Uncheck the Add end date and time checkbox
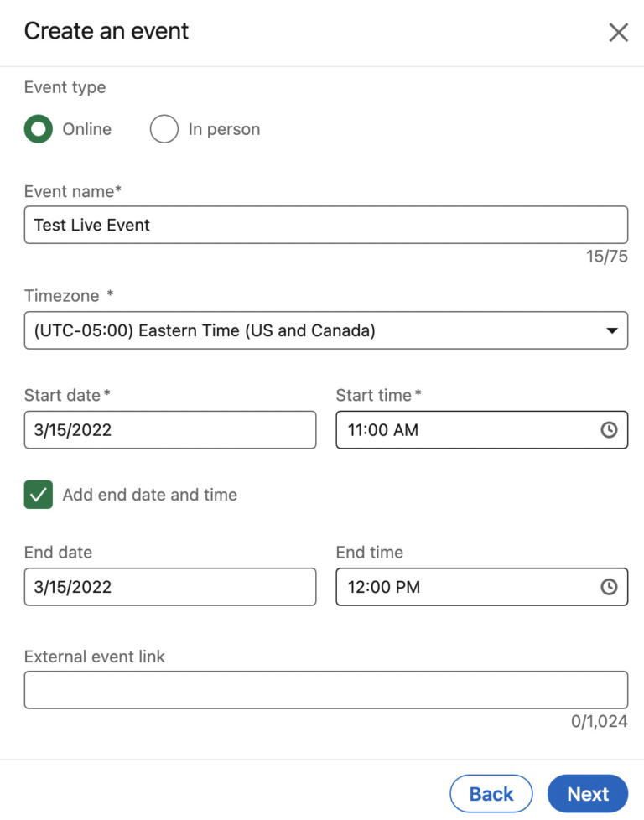644x820 pixels. tap(39, 495)
